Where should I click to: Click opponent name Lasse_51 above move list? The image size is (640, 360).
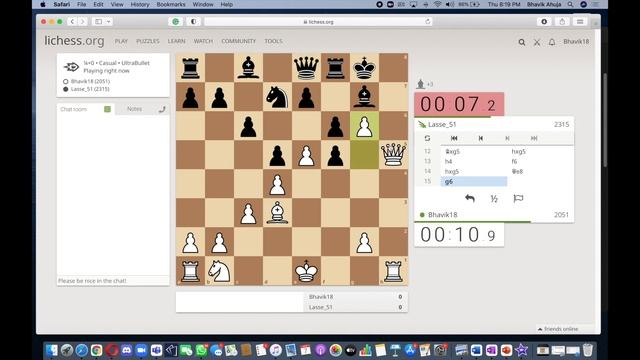click(x=442, y=124)
